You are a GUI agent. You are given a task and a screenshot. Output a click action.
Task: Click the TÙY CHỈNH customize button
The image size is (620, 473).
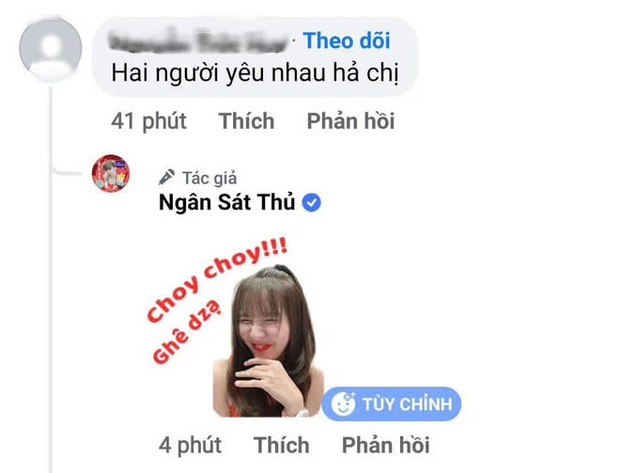click(x=391, y=404)
